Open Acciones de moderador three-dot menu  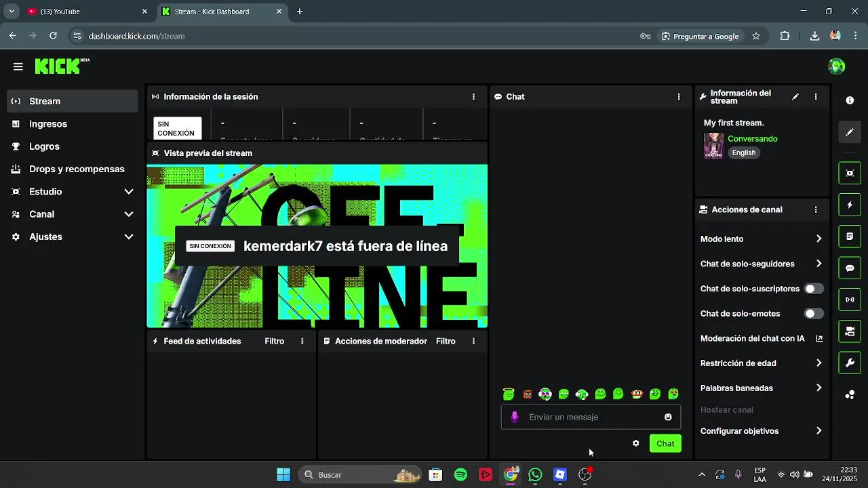pyautogui.click(x=473, y=342)
